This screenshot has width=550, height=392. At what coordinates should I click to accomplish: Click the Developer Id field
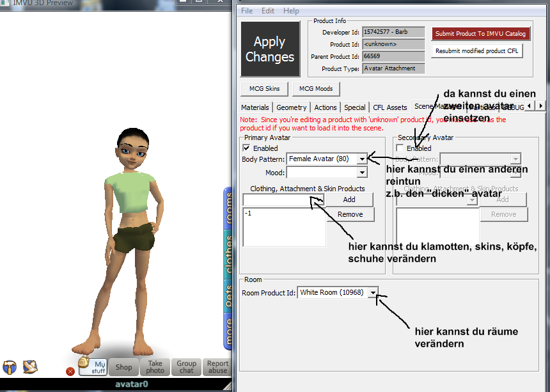pos(393,32)
